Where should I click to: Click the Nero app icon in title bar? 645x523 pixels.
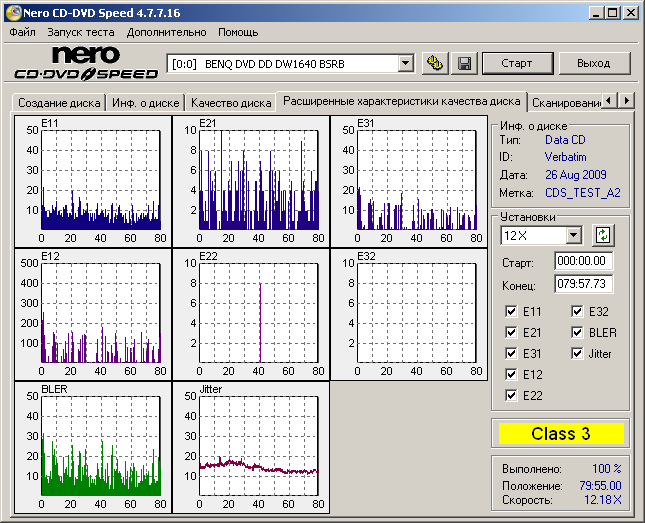(x=12, y=12)
